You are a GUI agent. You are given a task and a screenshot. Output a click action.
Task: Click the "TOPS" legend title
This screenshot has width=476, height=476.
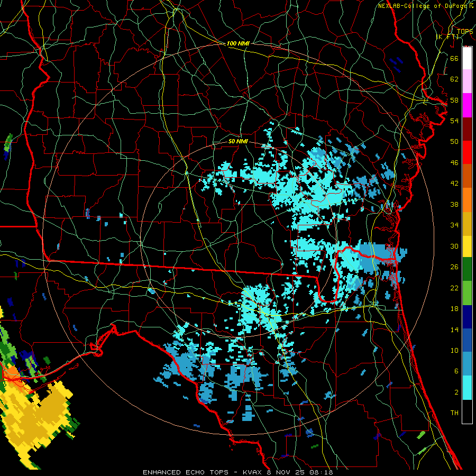465,31
